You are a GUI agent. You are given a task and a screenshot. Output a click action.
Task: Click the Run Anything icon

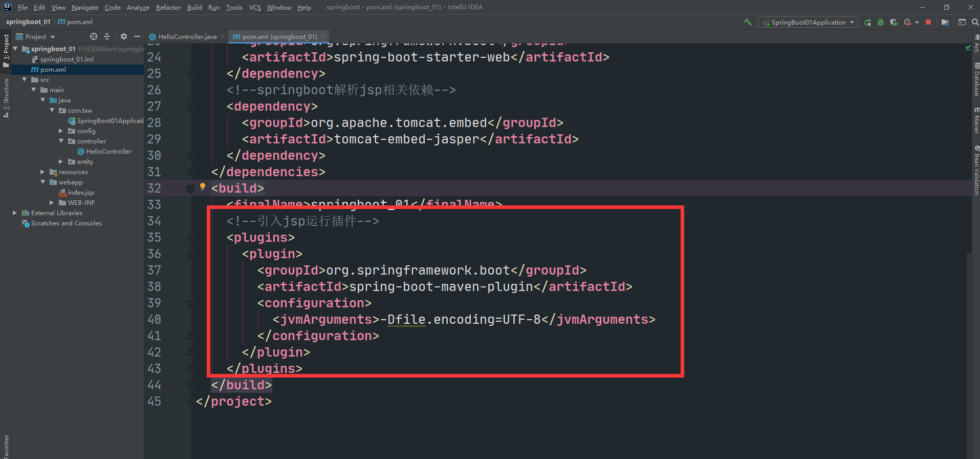point(962,22)
